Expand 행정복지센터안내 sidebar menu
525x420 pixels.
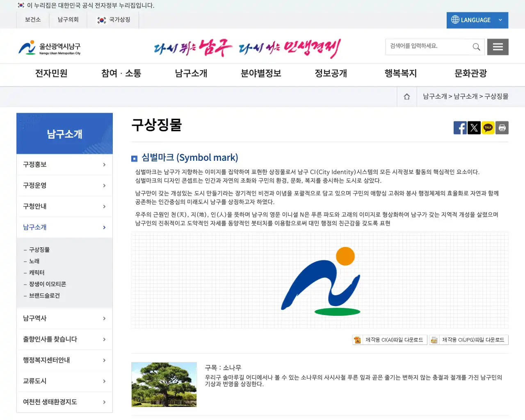pos(64,360)
